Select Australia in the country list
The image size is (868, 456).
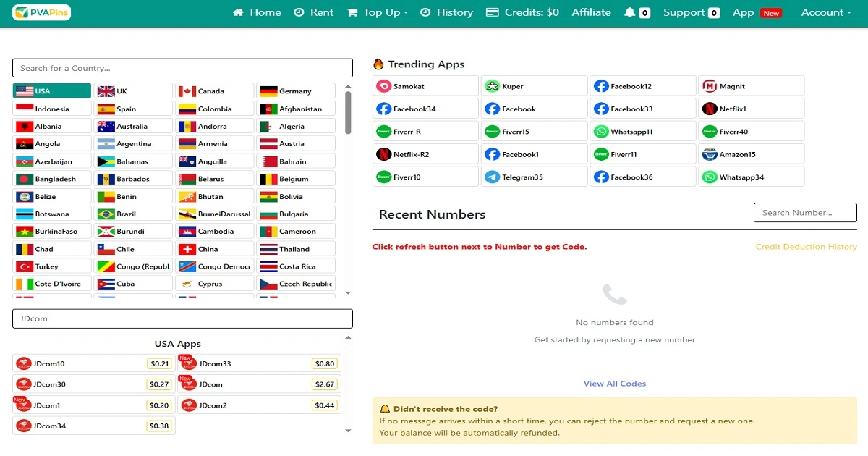click(x=134, y=126)
